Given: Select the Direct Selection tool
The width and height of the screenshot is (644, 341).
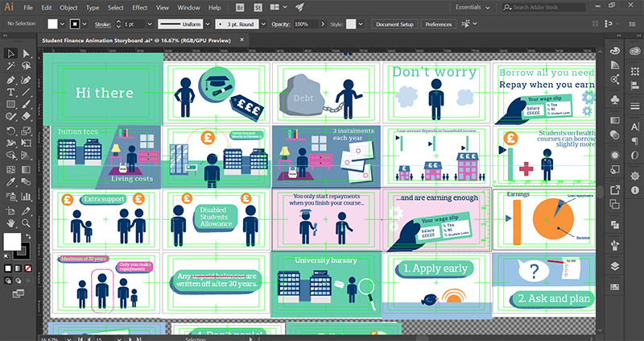Looking at the screenshot, I should point(26,53).
